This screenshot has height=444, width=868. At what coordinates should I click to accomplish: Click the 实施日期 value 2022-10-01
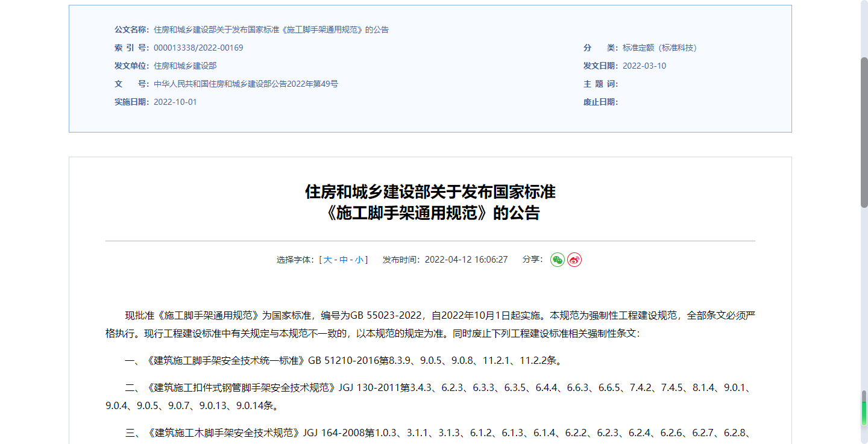click(175, 102)
